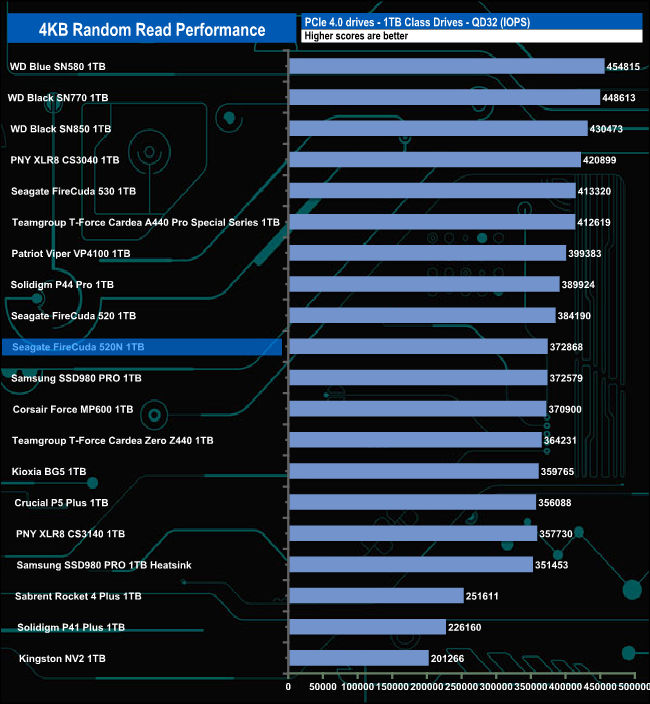Viewport: 650px width, 704px height.
Task: Click the 389924 score value
Action: (x=578, y=285)
